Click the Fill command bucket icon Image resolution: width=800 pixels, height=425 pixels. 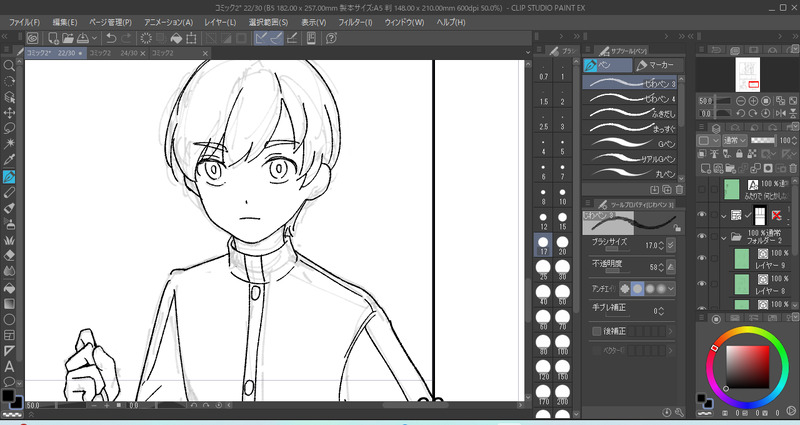coord(176,38)
